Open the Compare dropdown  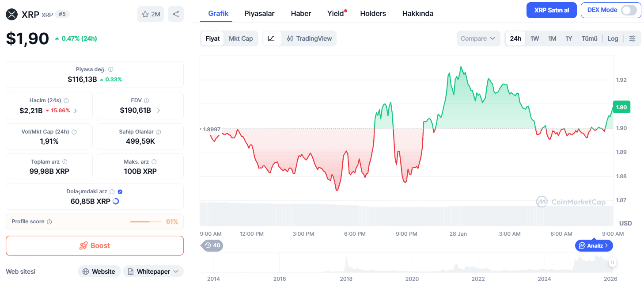click(478, 38)
